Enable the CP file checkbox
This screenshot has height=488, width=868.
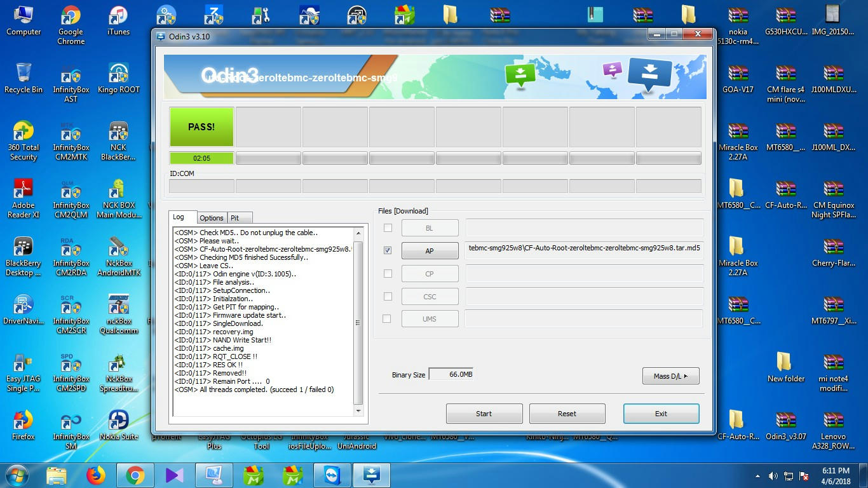pyautogui.click(x=388, y=273)
